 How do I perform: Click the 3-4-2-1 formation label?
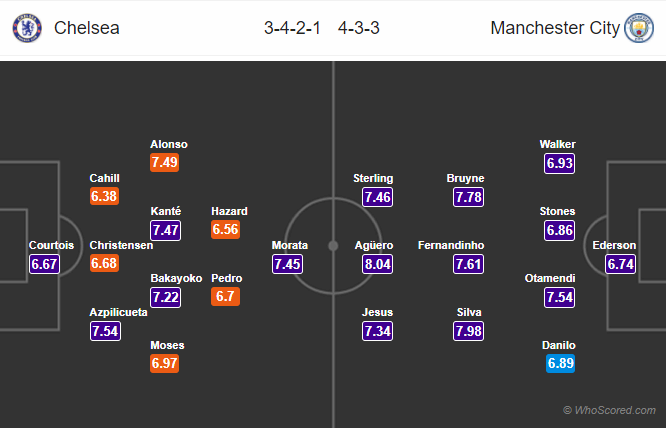click(x=292, y=28)
